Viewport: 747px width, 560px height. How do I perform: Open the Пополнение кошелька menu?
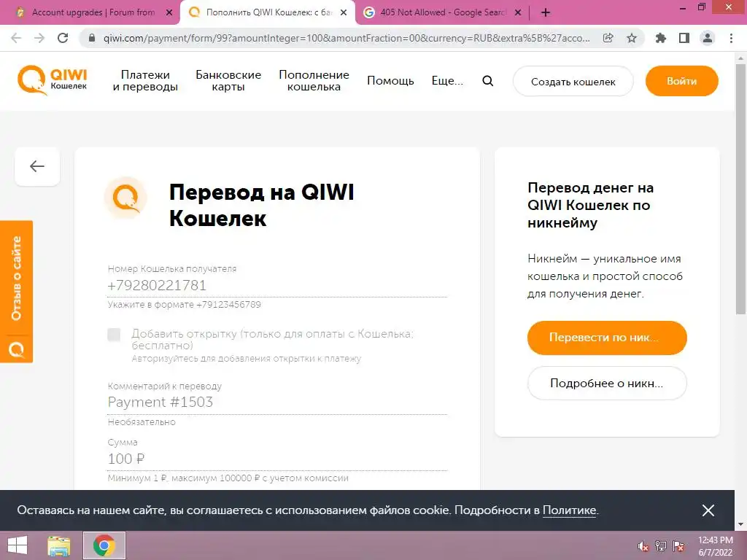click(x=314, y=81)
